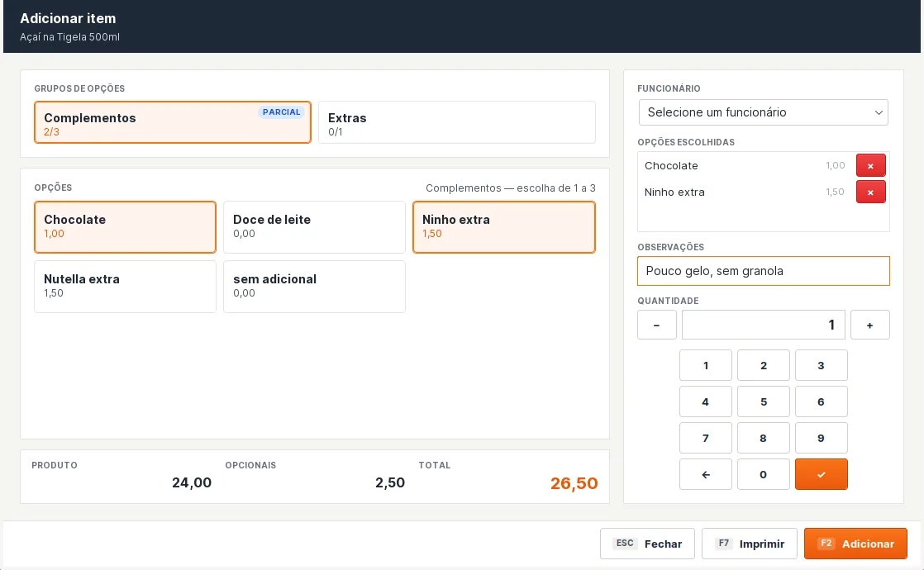Viewport: 924px width, 570px height.
Task: Deselect the Ninho extra option card
Action: click(x=504, y=227)
